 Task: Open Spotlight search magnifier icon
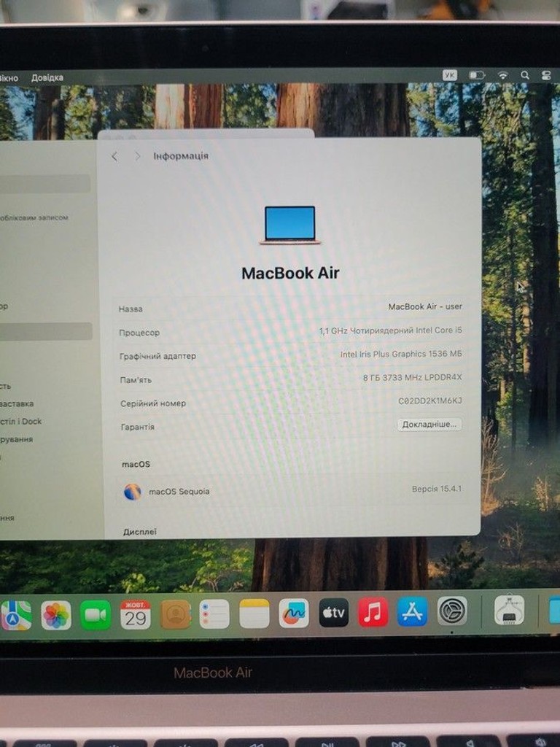[525, 75]
